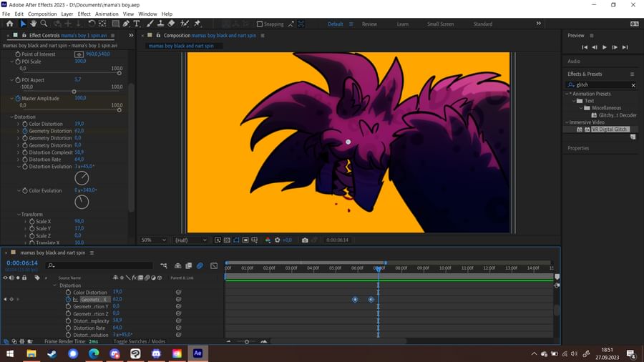Collapse the Immersive Video category

(x=567, y=122)
